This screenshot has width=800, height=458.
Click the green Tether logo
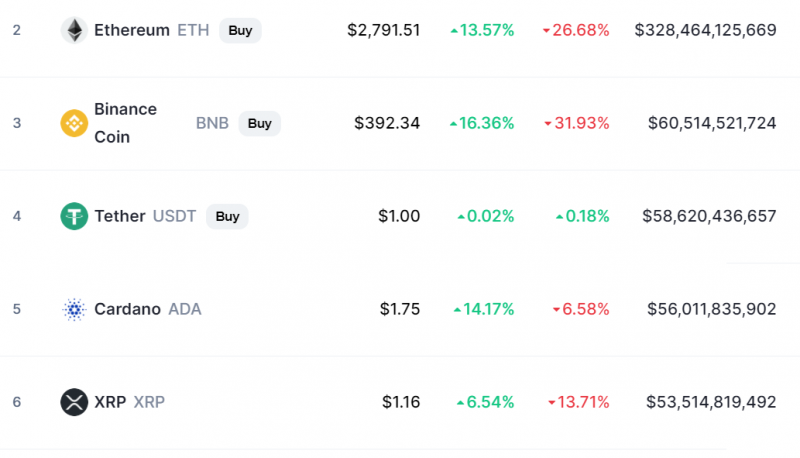pos(74,216)
